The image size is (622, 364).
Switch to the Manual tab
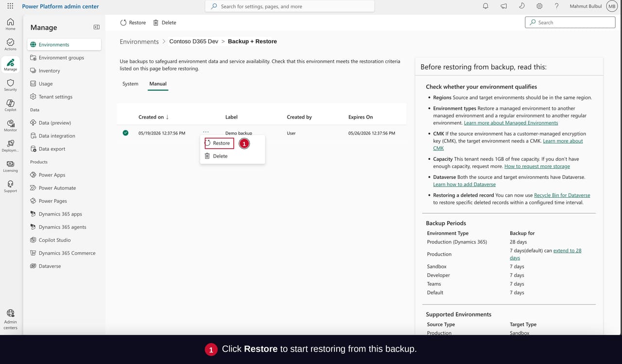click(158, 84)
